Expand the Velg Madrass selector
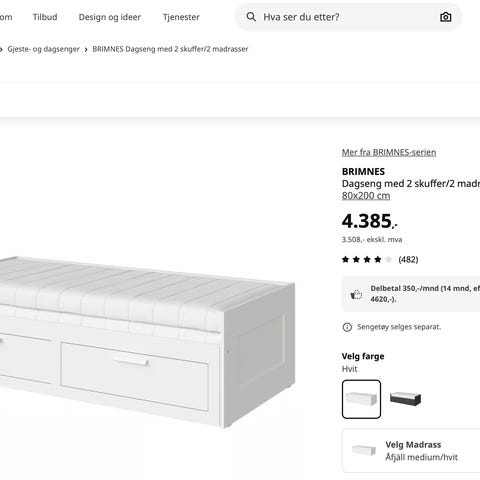 [x=411, y=451]
